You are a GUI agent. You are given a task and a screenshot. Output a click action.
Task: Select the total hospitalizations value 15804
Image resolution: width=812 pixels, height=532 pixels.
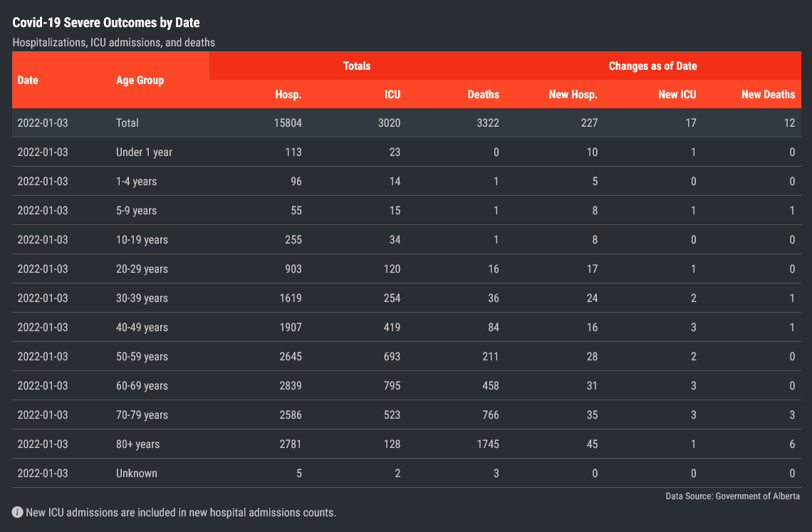click(288, 122)
